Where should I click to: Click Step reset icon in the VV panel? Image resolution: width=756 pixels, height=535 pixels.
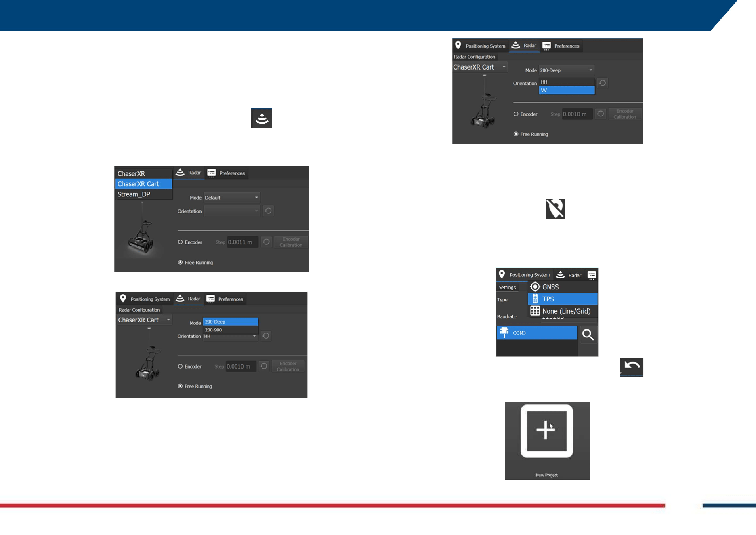pos(601,114)
